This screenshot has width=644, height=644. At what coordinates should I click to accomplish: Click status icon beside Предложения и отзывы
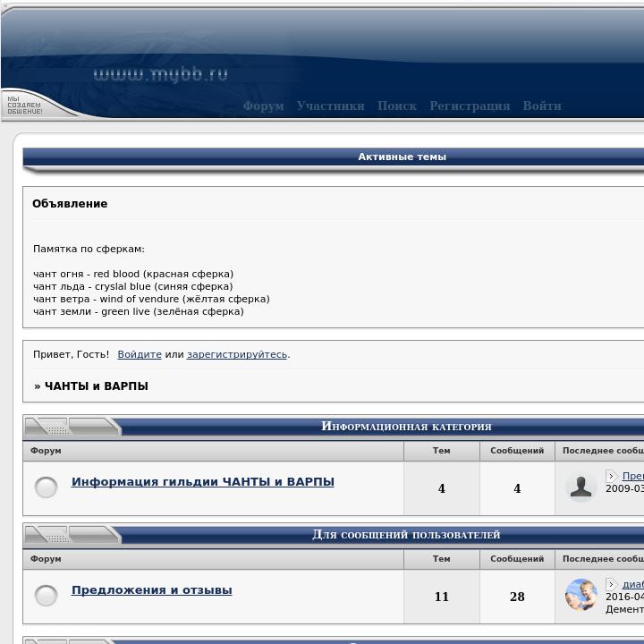pos(46,596)
